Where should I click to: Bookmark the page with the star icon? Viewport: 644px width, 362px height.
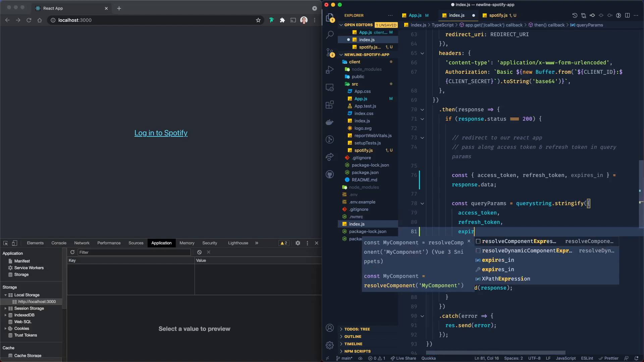tap(258, 20)
